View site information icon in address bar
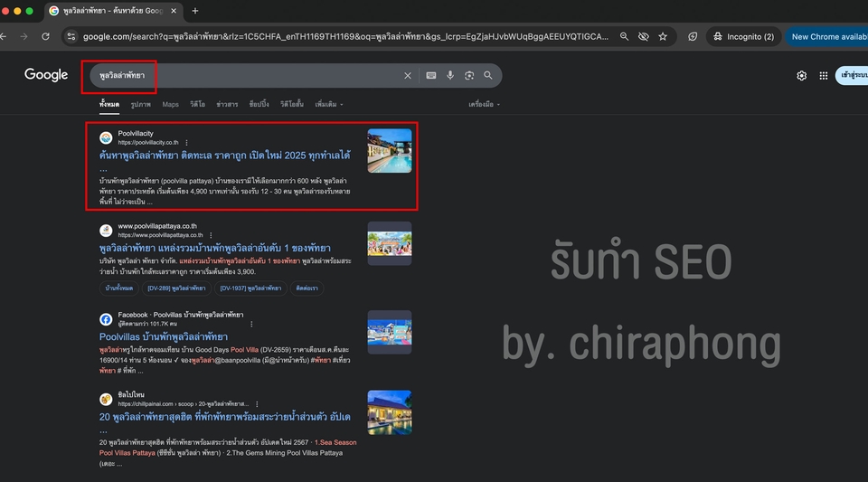This screenshot has height=482, width=868. pos(71,36)
